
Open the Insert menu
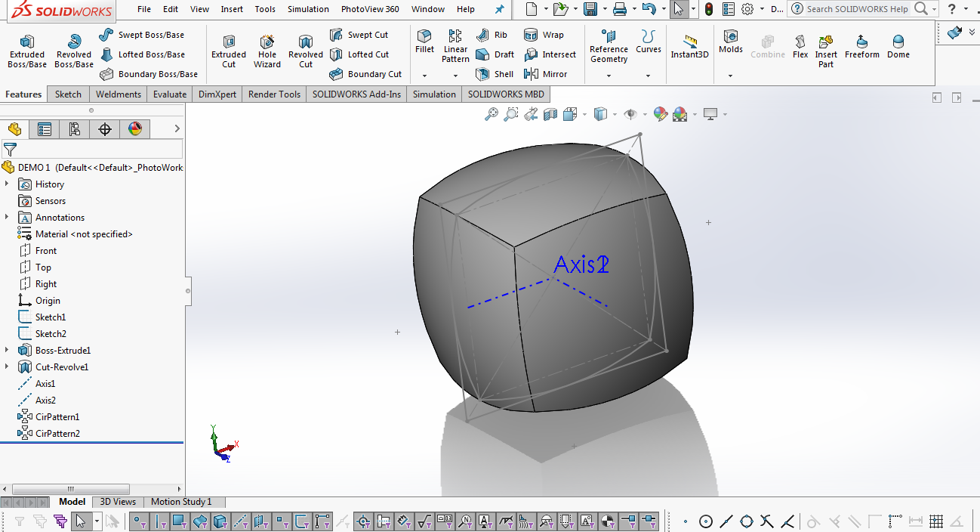(x=232, y=9)
